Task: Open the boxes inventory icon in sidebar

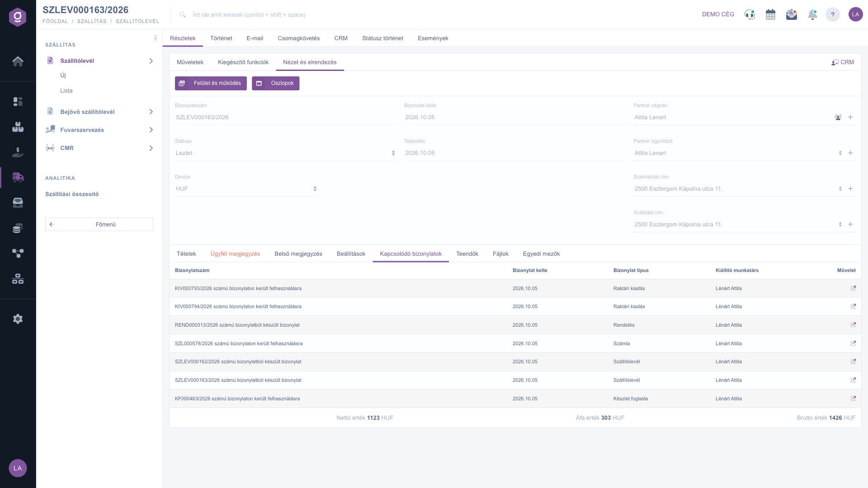Action: (18, 127)
